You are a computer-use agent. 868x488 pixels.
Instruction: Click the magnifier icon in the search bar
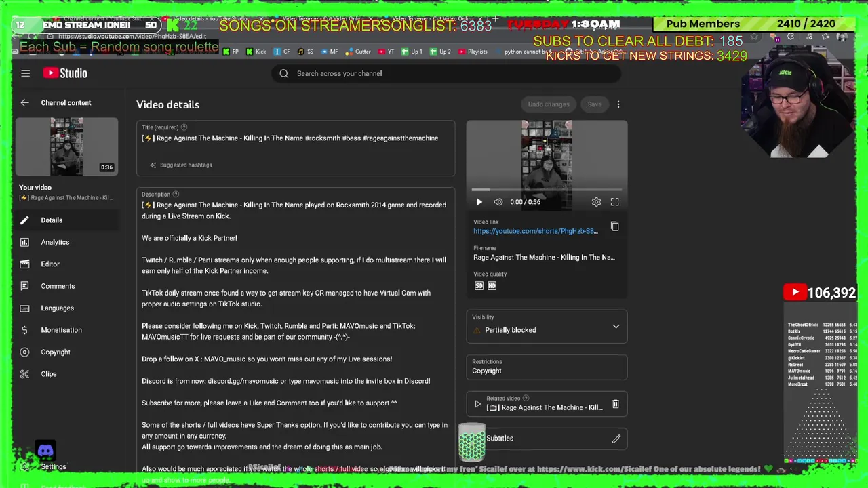pyautogui.click(x=283, y=73)
